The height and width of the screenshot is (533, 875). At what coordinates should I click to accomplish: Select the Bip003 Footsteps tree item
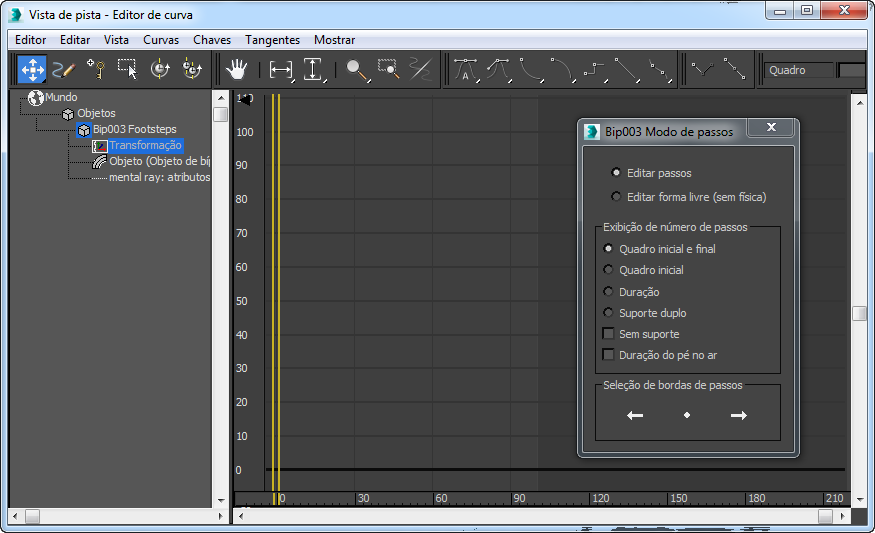[x=134, y=129]
